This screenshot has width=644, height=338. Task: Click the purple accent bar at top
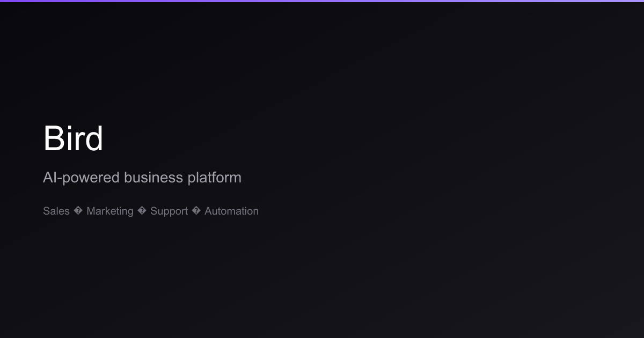pos(322,1)
